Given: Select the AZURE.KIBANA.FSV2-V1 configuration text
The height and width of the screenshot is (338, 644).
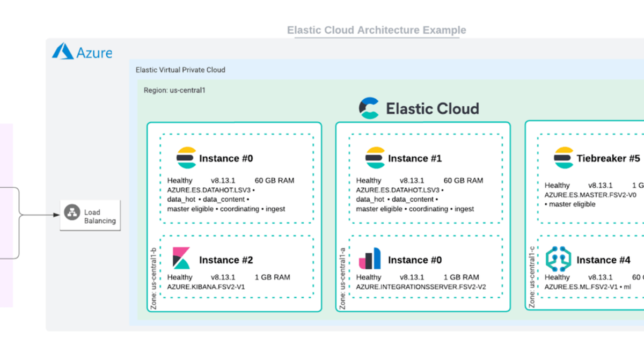Looking at the screenshot, I should point(206,287).
